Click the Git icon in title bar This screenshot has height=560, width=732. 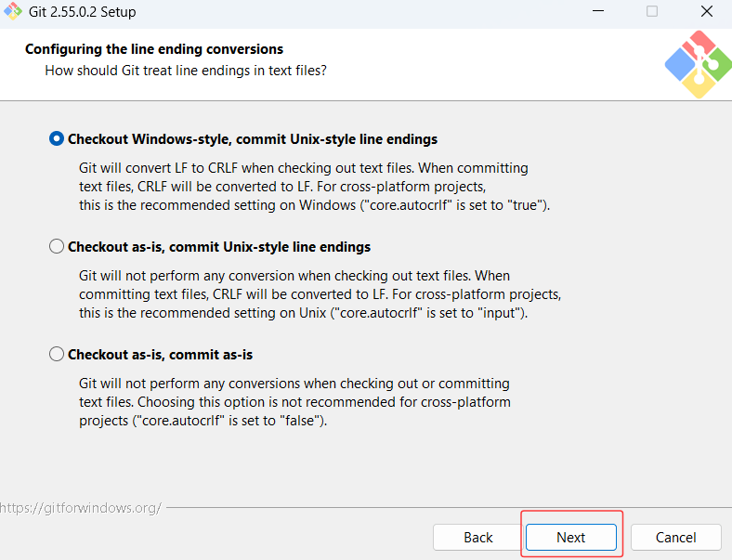(x=13, y=11)
